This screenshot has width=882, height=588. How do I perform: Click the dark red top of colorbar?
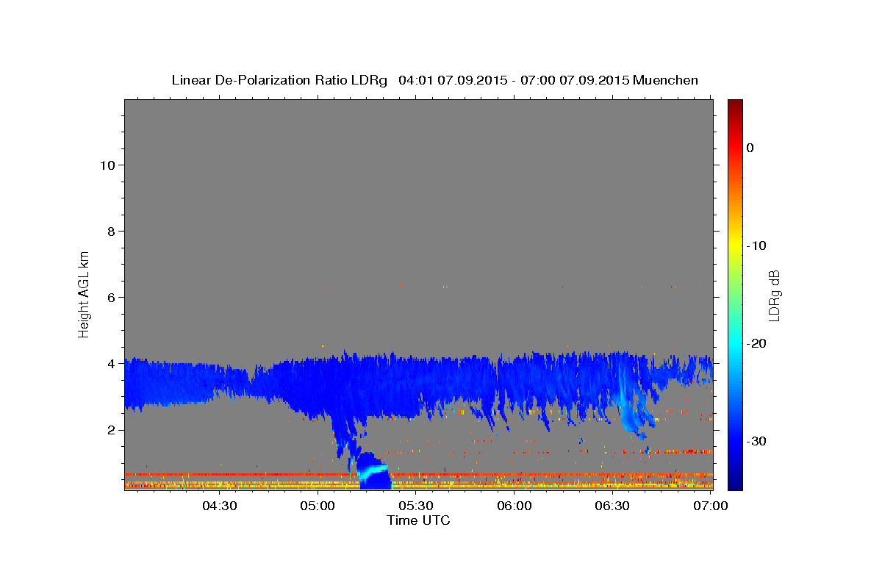pyautogui.click(x=735, y=107)
